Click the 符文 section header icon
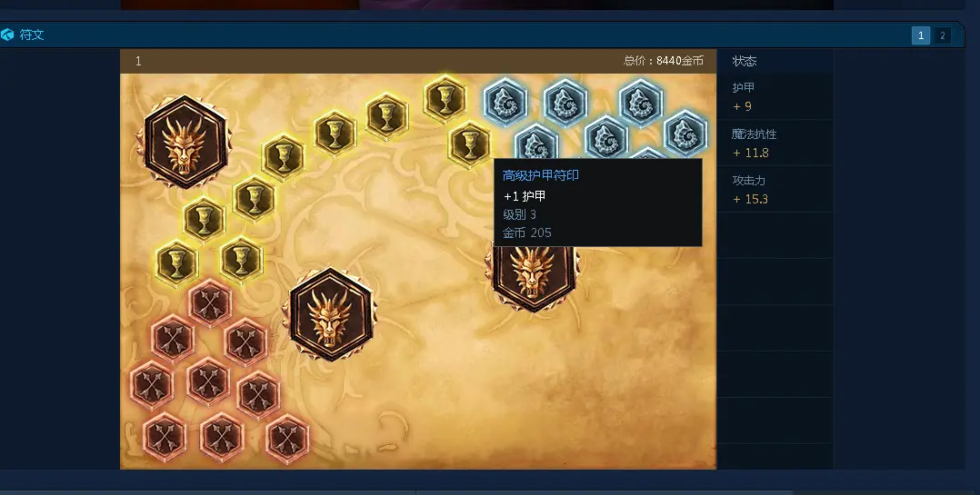The image size is (980, 495). pos(7,35)
